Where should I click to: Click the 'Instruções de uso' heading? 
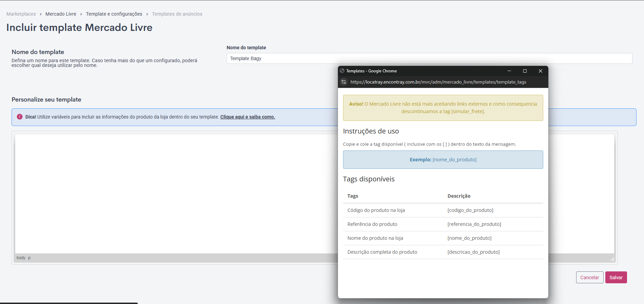(371, 131)
